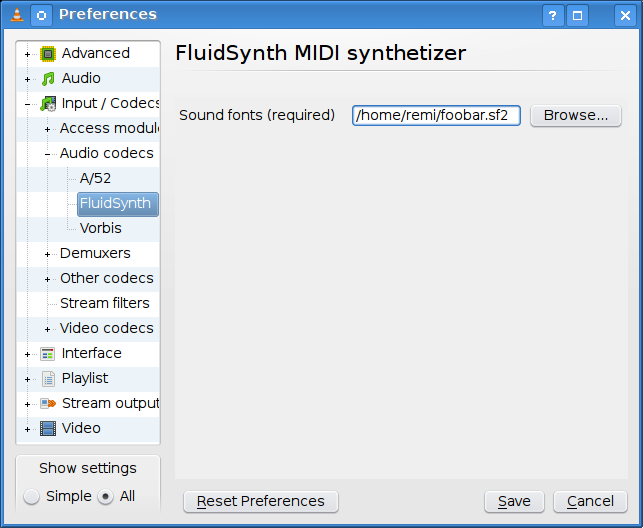Click the Playlist document icon

tap(48, 379)
